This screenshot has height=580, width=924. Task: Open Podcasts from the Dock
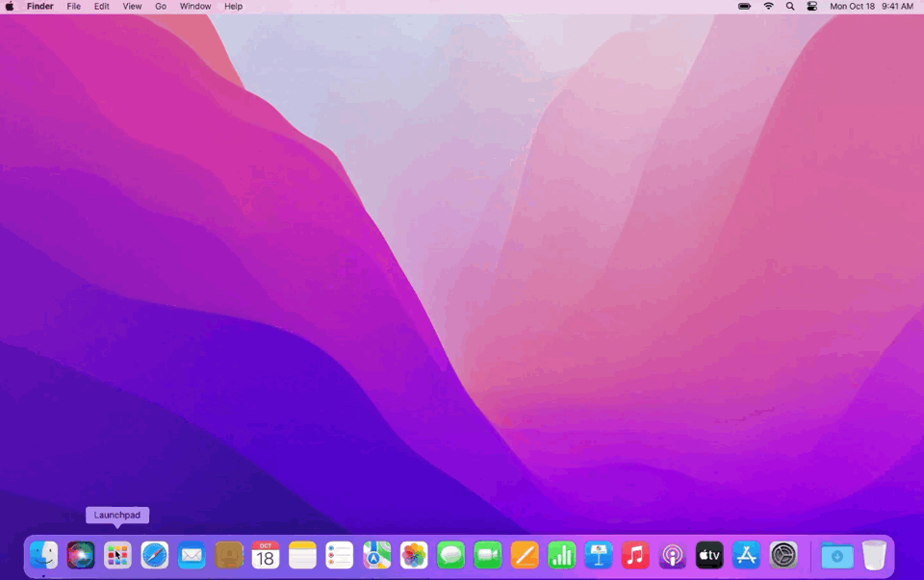(673, 555)
